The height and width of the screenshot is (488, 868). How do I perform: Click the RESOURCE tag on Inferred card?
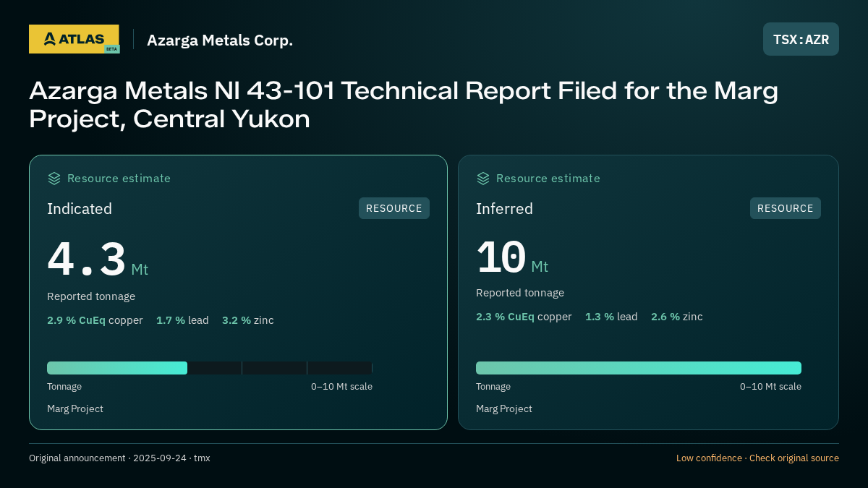pos(786,208)
